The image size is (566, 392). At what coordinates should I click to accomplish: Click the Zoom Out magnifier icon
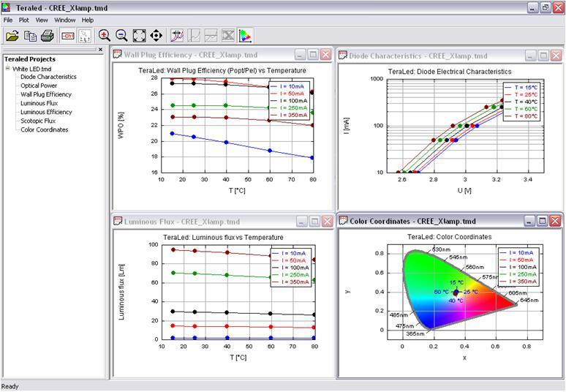tap(121, 35)
